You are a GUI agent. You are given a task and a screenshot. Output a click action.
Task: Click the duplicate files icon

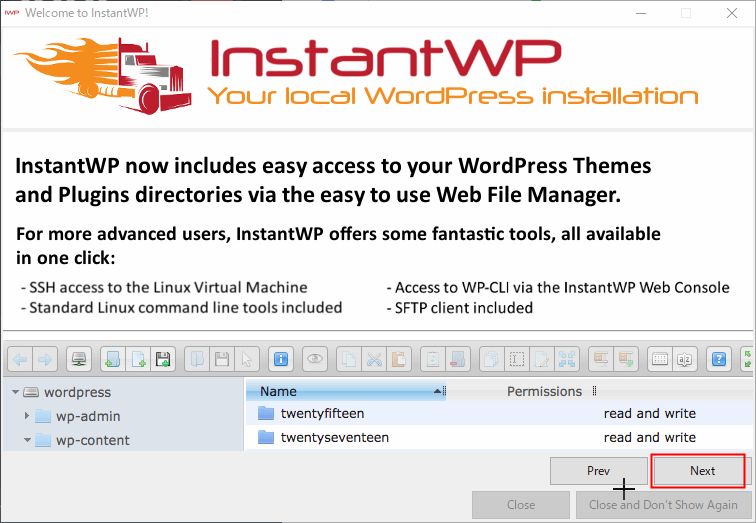coord(492,359)
